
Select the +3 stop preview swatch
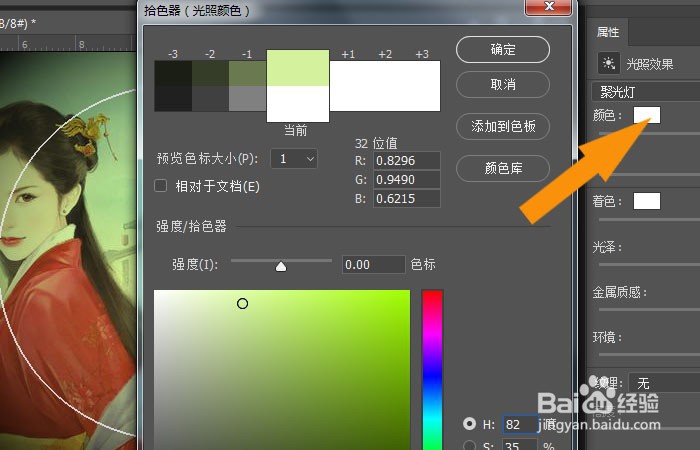point(422,86)
